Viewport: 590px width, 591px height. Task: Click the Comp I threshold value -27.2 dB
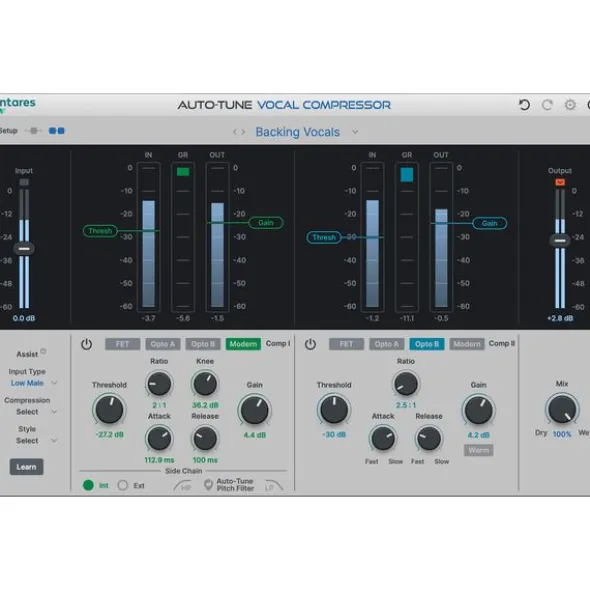(x=109, y=435)
